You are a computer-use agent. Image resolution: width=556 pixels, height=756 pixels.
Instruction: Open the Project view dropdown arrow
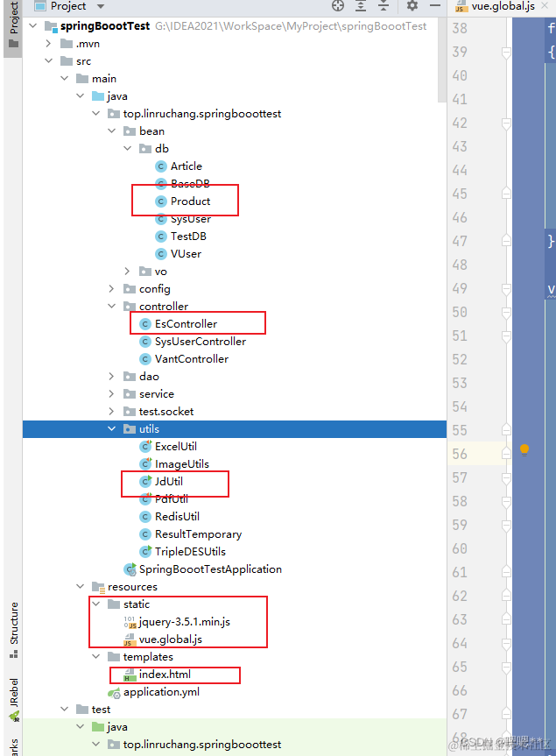[x=100, y=6]
